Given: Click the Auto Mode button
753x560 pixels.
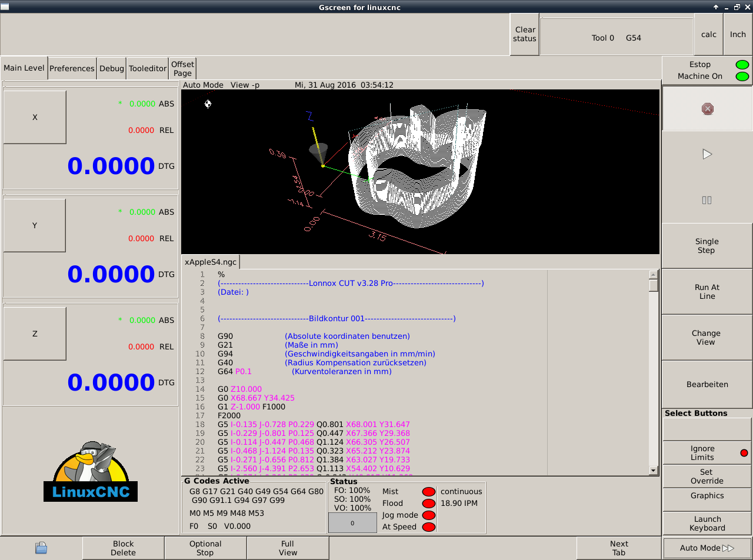Looking at the screenshot, I should point(707,548).
